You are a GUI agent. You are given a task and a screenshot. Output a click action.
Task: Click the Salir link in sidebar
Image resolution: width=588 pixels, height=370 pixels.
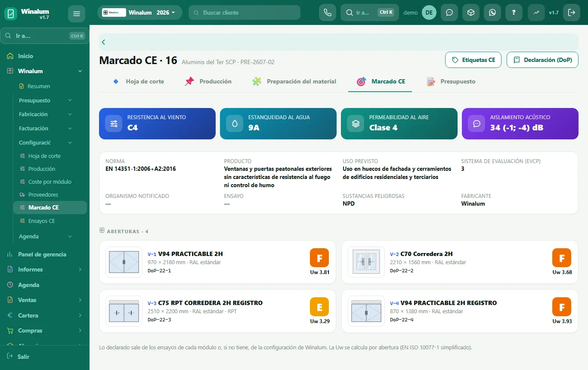coord(24,357)
